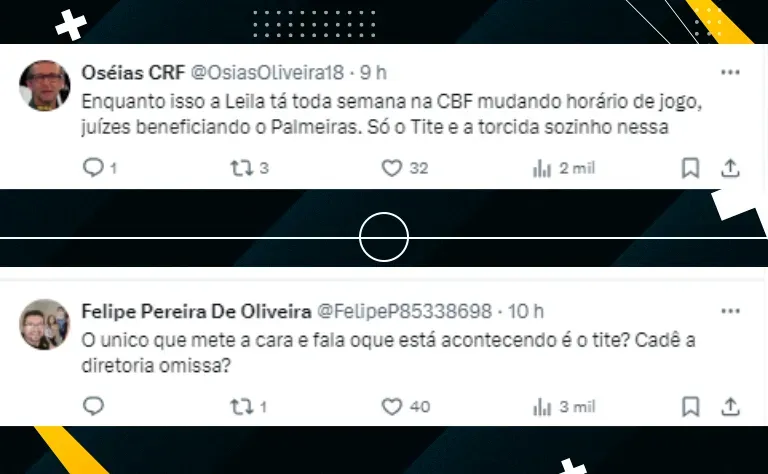Visit the @FelipeP85338698 handle link
The image size is (768, 474).
[405, 311]
